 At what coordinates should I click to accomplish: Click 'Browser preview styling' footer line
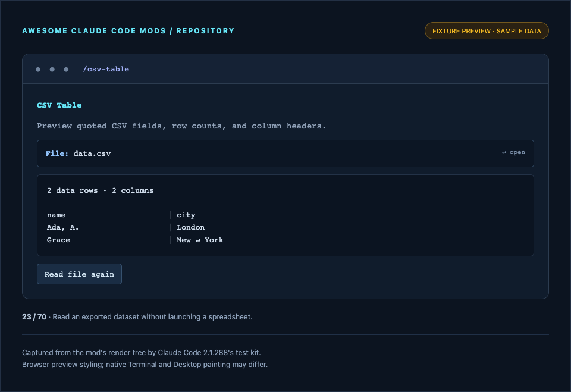coord(145,365)
